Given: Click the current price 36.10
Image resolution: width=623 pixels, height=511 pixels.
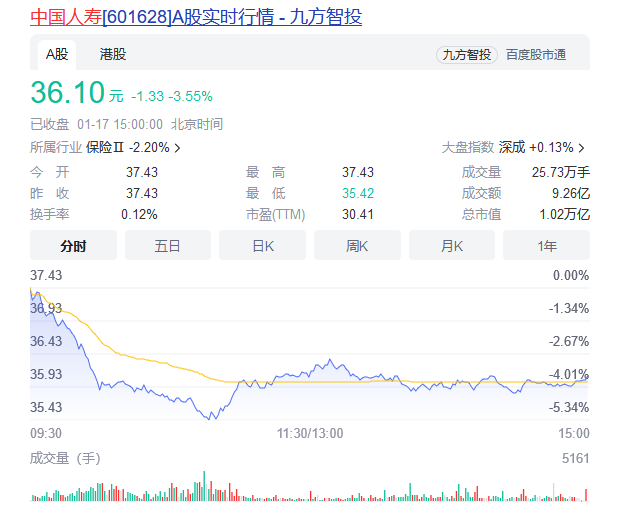Looking at the screenshot, I should [68, 93].
